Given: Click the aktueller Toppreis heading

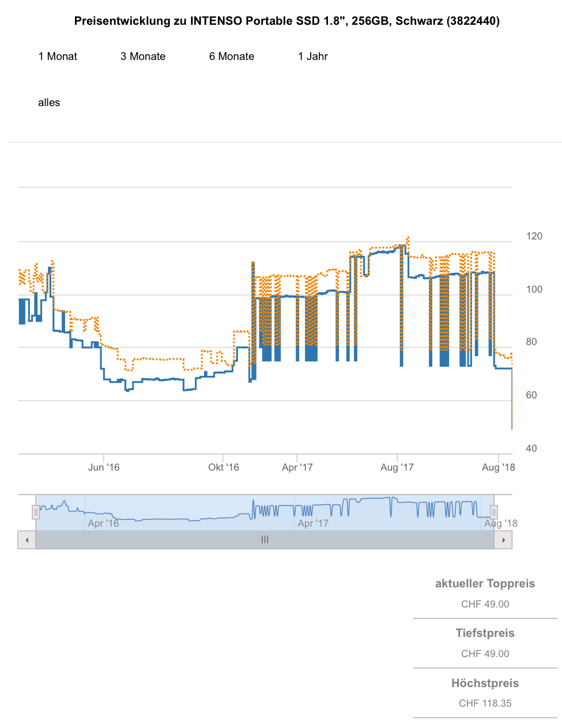Looking at the screenshot, I should (485, 583).
